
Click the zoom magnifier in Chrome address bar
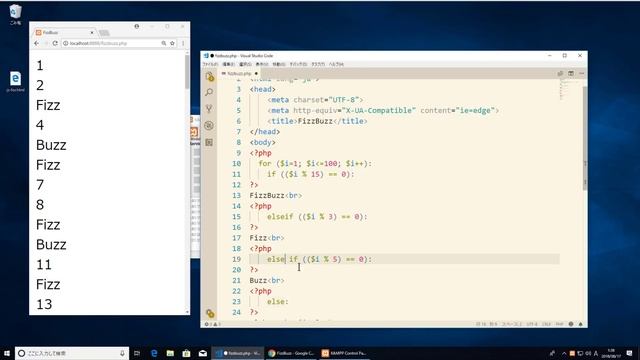[x=164, y=43]
